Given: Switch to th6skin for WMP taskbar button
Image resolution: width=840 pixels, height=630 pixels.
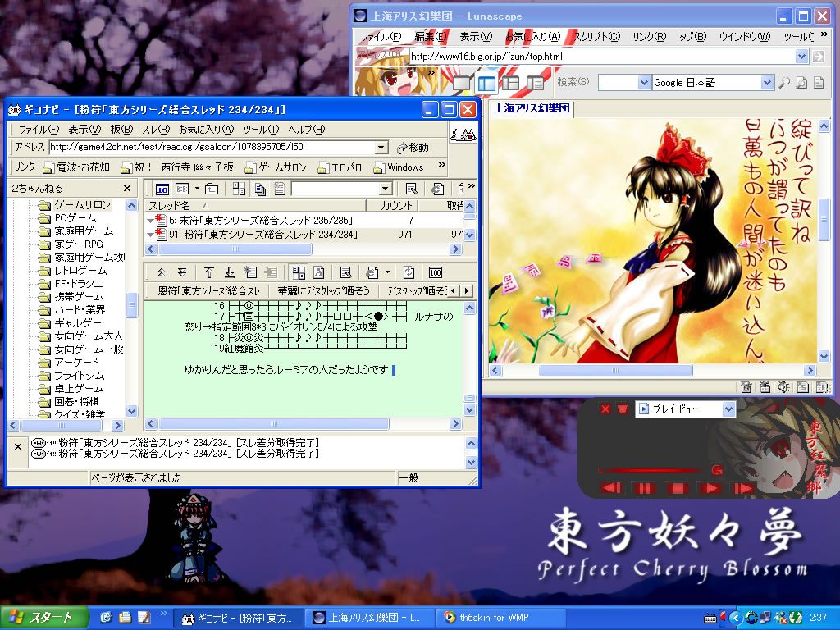Looking at the screenshot, I should [x=501, y=618].
